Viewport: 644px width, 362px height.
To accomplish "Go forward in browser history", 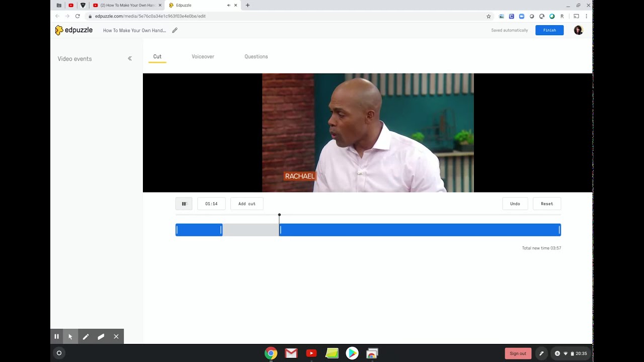I will pos(67,16).
